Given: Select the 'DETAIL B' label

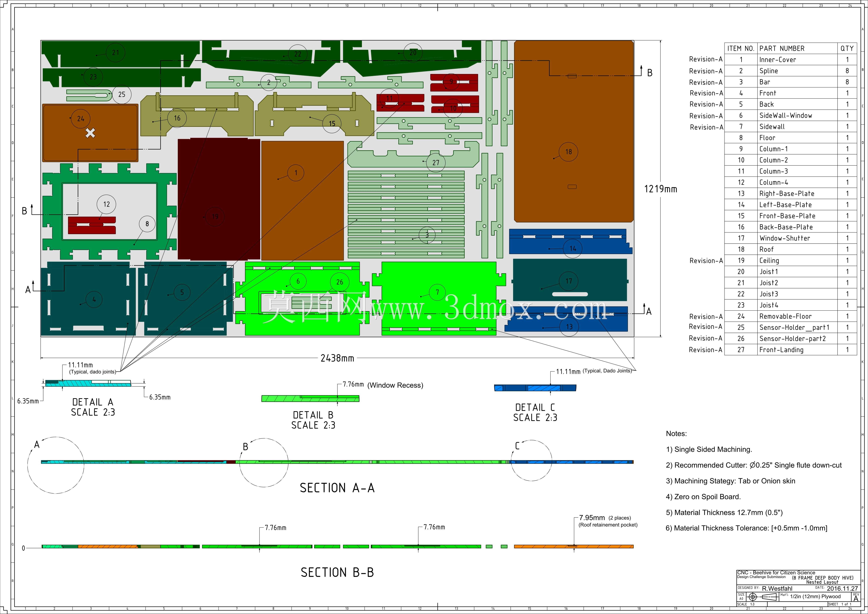Looking at the screenshot, I should click(313, 415).
